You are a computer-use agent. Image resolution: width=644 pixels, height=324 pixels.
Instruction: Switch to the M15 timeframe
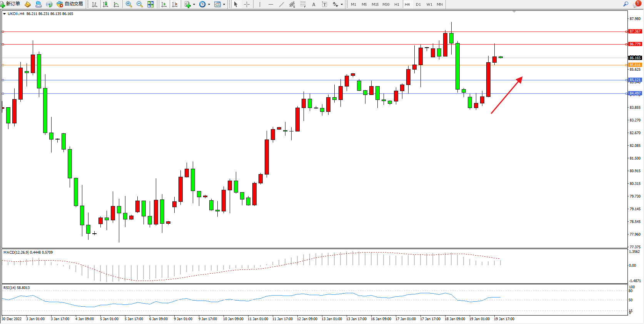375,4
